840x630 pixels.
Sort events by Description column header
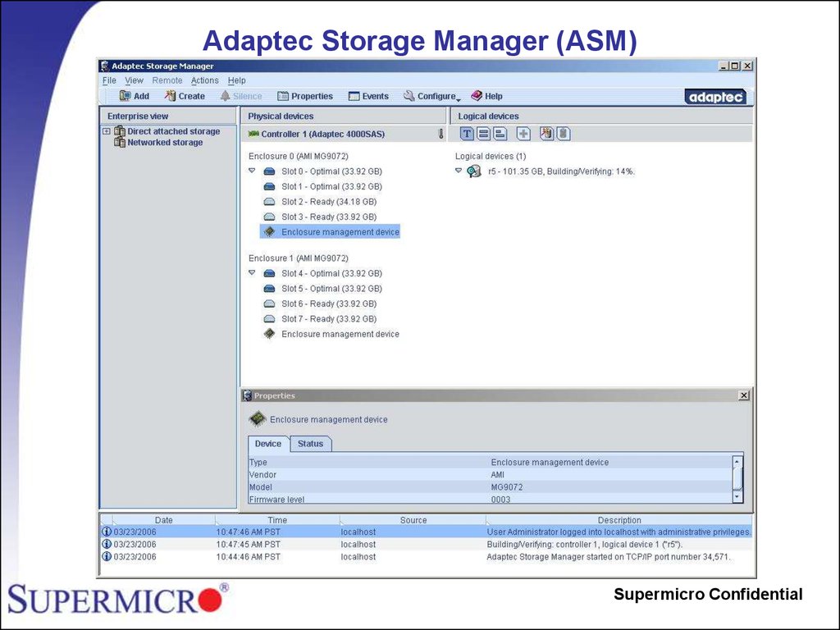point(619,520)
